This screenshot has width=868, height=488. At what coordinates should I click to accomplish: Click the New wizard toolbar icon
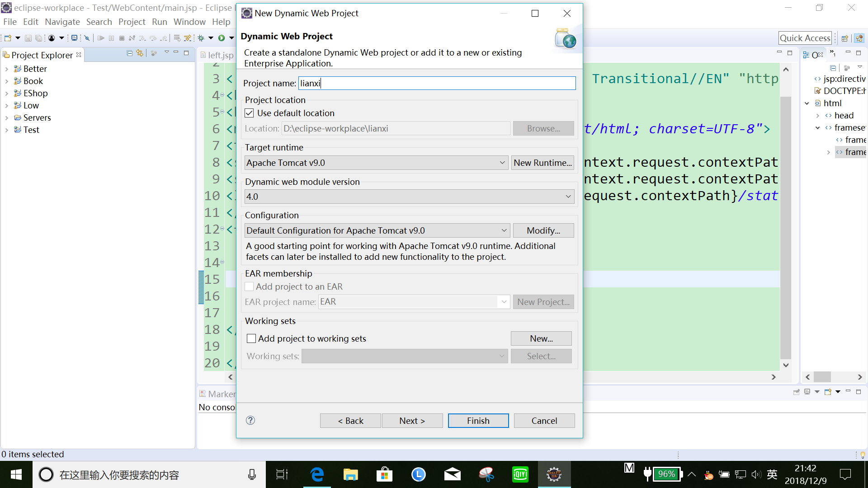[x=8, y=38]
